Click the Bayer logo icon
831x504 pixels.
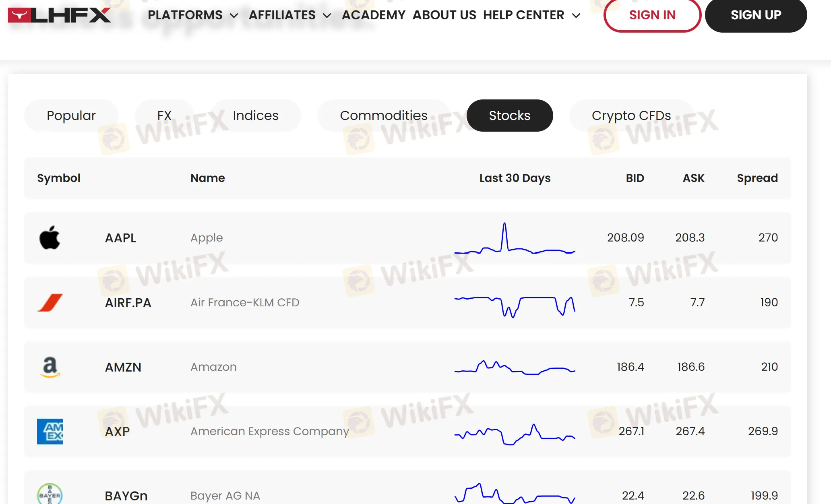tap(50, 494)
